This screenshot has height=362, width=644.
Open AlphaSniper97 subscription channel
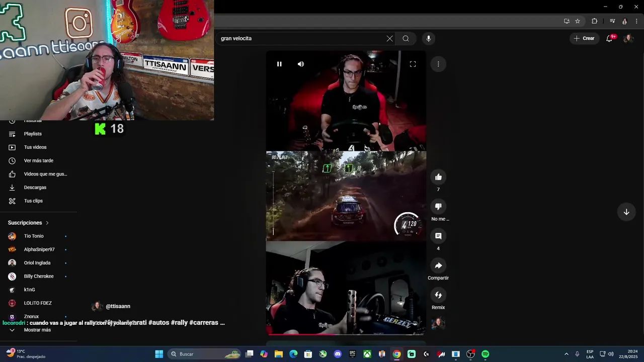(x=38, y=249)
